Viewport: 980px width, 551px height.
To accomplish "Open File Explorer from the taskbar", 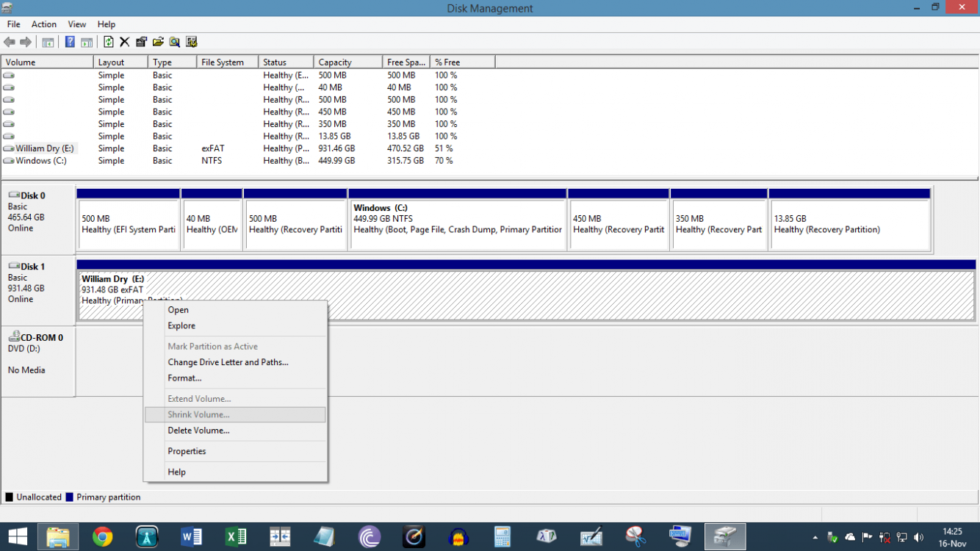I will (x=58, y=536).
